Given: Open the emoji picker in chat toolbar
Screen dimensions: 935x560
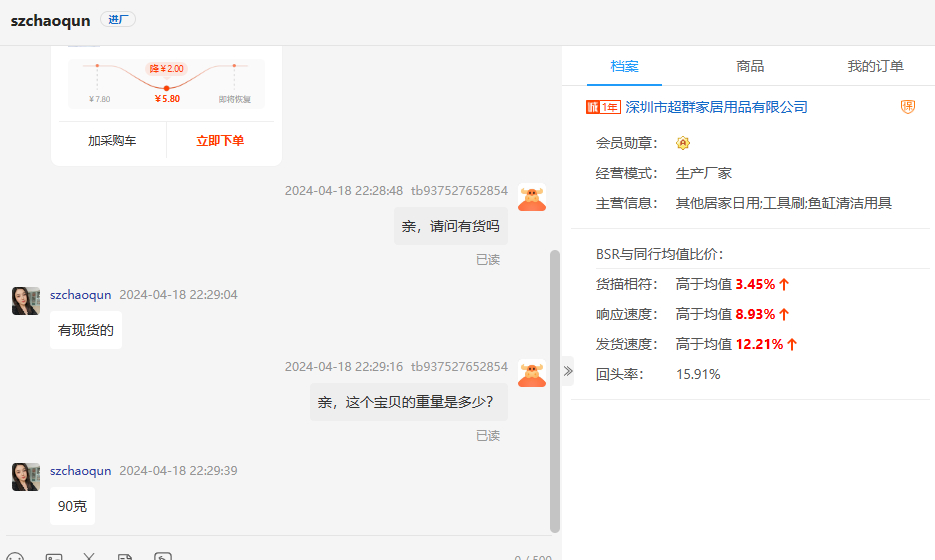Looking at the screenshot, I should pos(15,556).
